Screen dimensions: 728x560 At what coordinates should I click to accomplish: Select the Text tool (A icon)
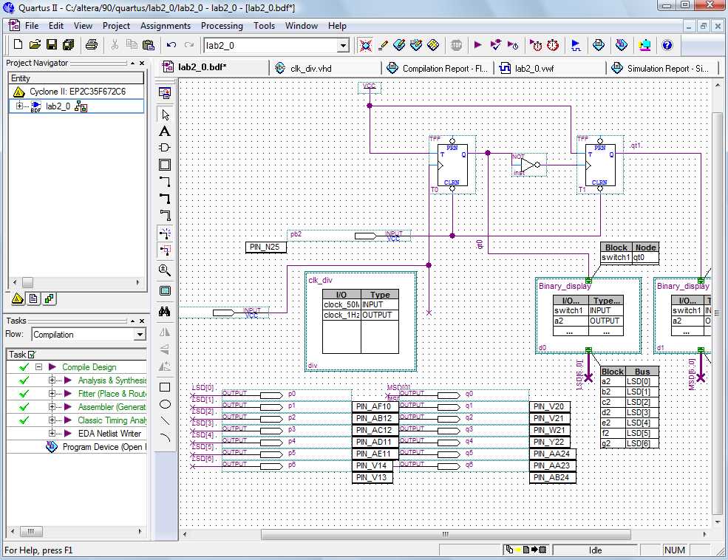tap(165, 132)
